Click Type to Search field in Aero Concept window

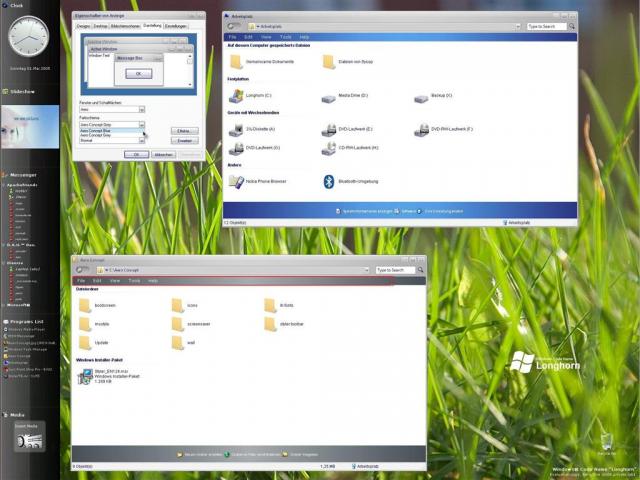395,270
